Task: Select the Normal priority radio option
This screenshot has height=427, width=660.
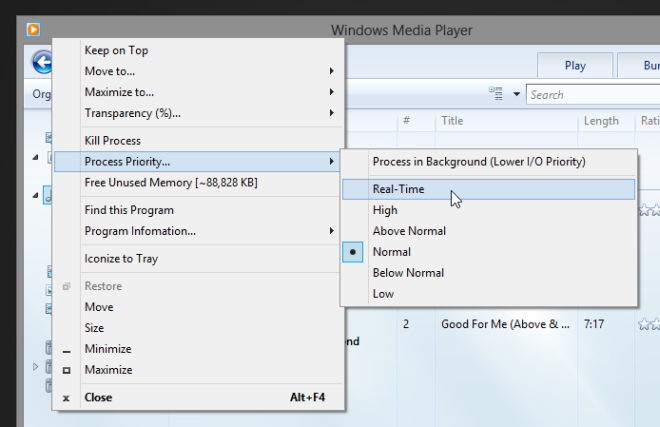Action: tap(353, 252)
